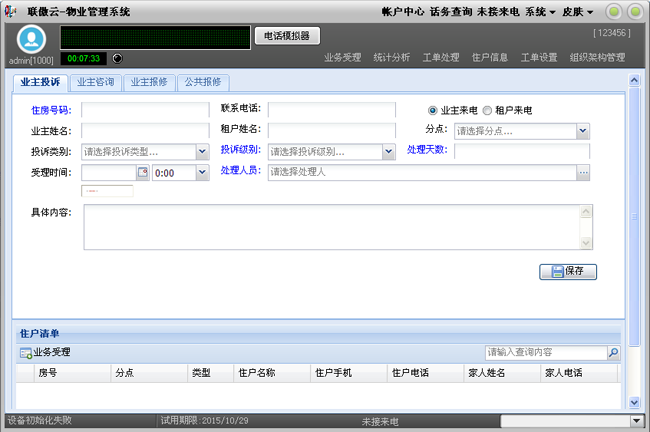Click the 保存 save button
Image resolution: width=650 pixels, height=432 pixels.
(568, 272)
